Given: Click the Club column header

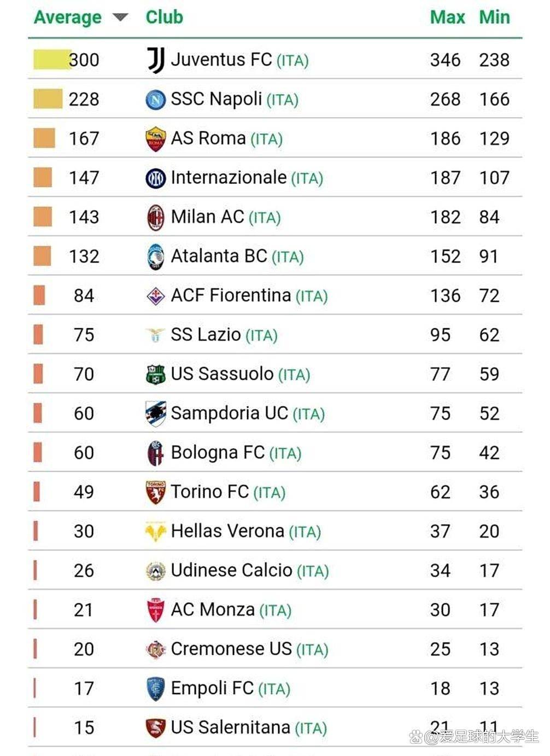Looking at the screenshot, I should point(164,18).
